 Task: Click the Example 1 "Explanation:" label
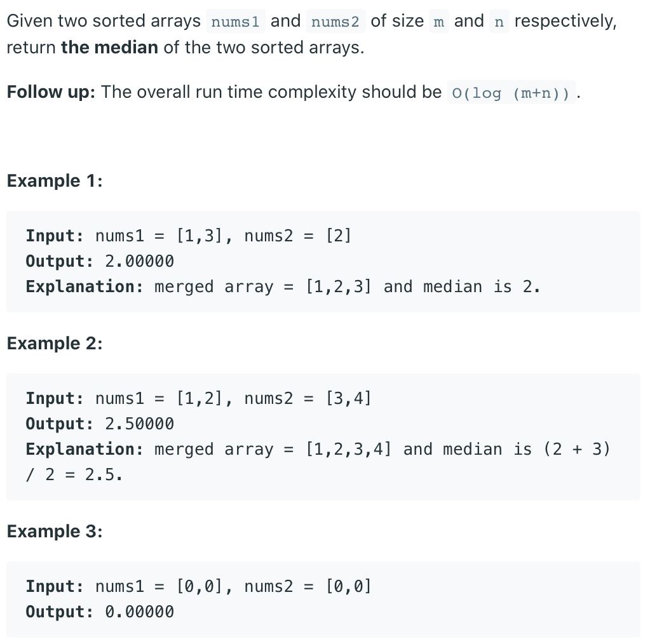[x=85, y=286]
